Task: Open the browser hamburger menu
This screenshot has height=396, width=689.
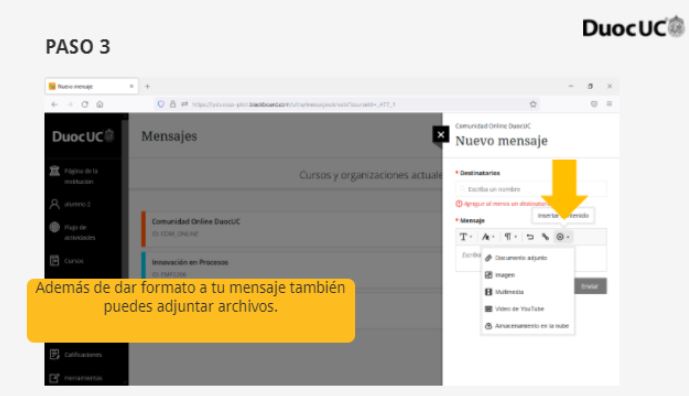Action: (609, 104)
